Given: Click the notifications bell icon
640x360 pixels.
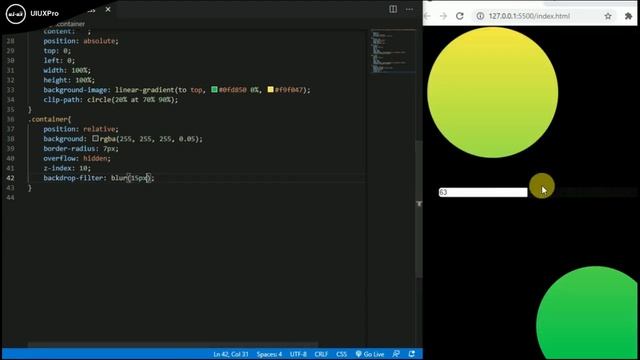Looking at the screenshot, I should (x=411, y=354).
